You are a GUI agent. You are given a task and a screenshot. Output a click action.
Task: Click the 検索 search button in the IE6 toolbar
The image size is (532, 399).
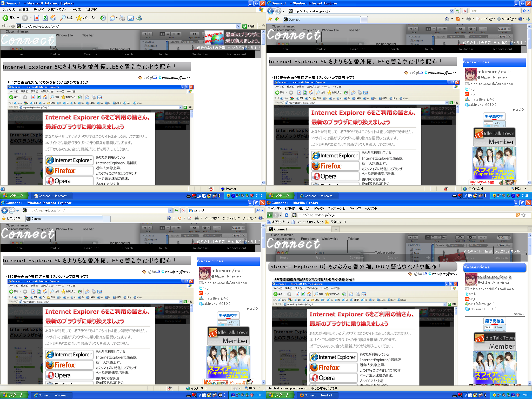[x=67, y=18]
